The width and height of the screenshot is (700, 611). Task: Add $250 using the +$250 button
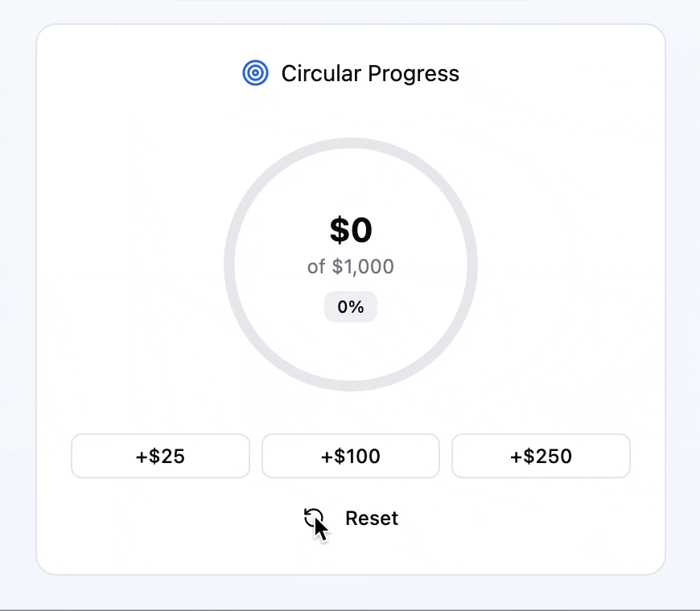pyautogui.click(x=541, y=456)
